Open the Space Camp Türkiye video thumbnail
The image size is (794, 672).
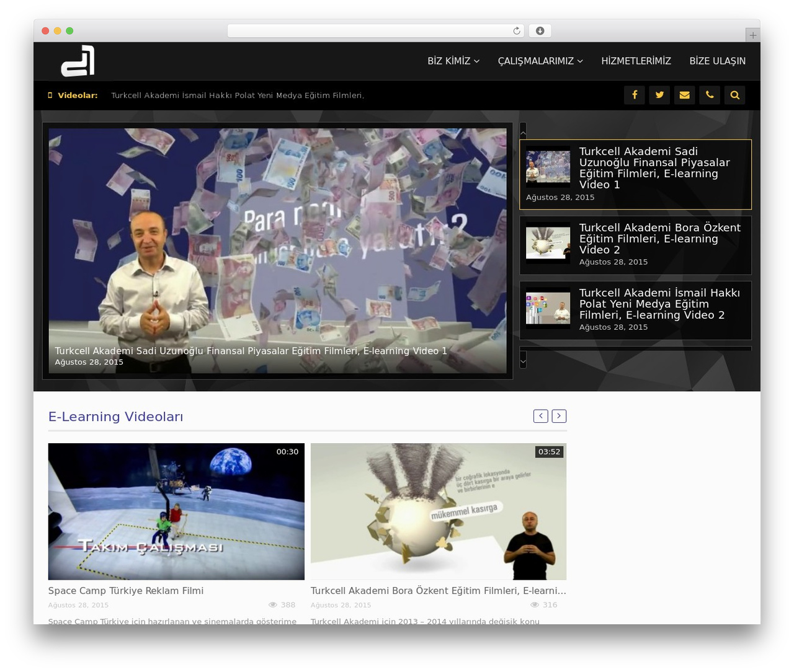pyautogui.click(x=176, y=511)
